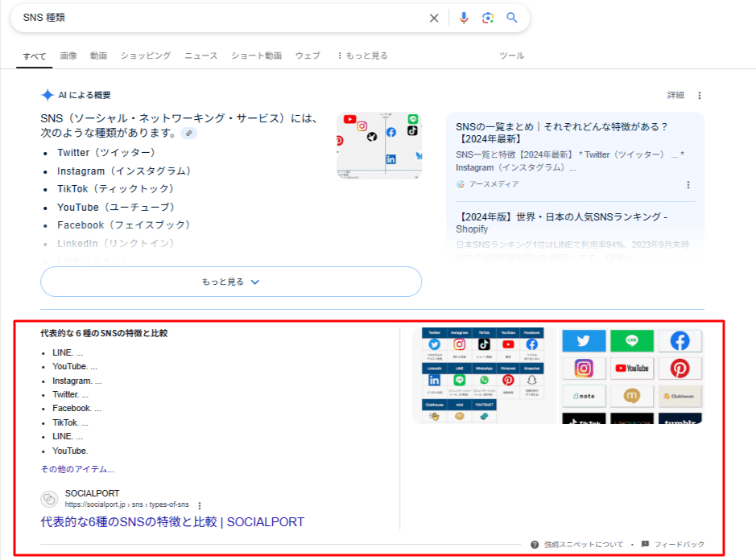This screenshot has height=560, width=756.
Task: Click the Pinterest logo tile
Action: click(680, 369)
